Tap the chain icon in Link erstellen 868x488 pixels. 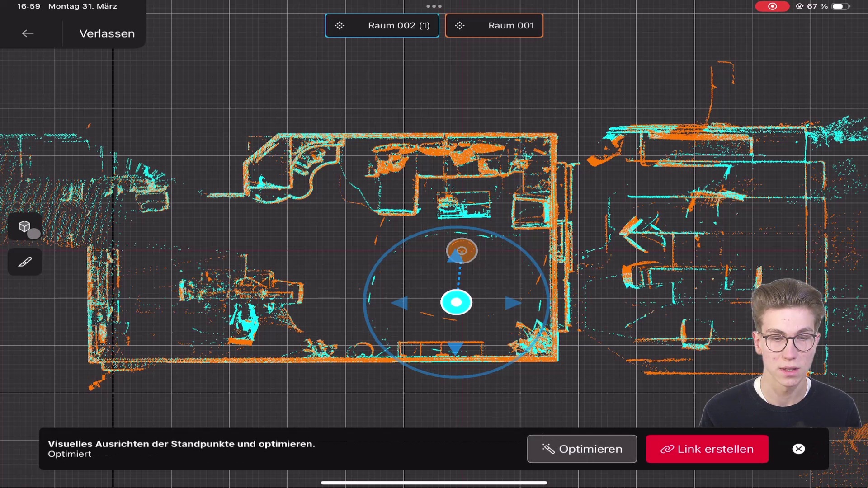click(x=667, y=449)
